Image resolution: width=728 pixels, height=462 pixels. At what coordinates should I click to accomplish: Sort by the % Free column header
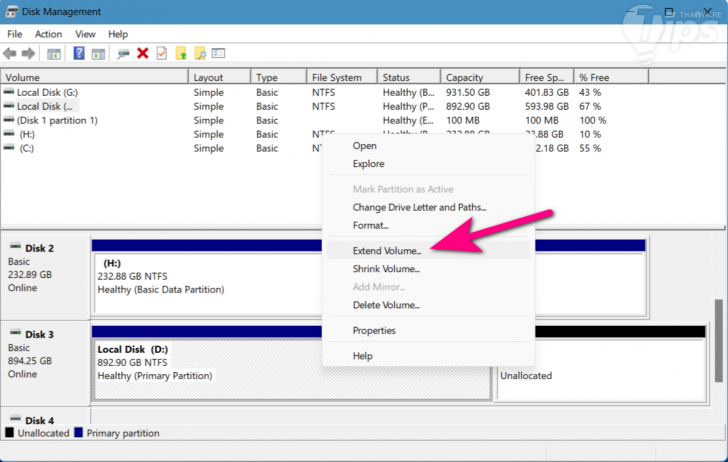click(611, 77)
